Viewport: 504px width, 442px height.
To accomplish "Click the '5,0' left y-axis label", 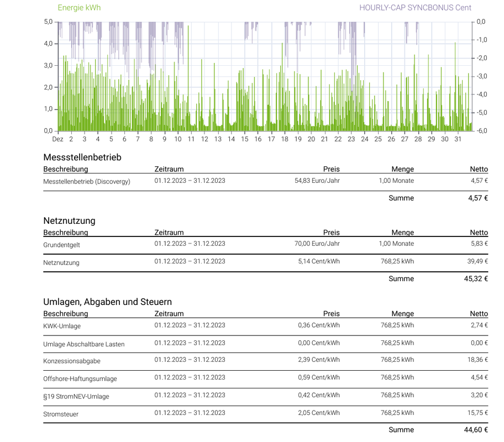I will [x=48, y=22].
